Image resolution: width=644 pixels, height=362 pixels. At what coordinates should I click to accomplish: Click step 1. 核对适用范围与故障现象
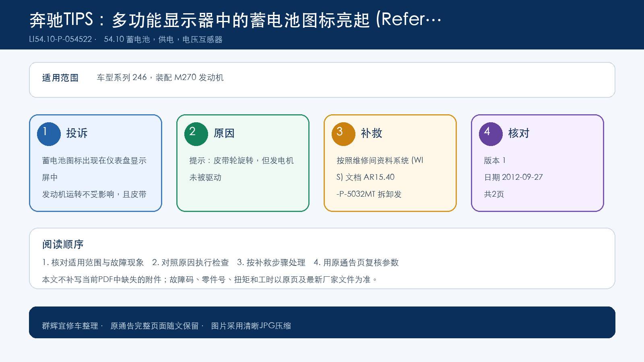(x=93, y=263)
